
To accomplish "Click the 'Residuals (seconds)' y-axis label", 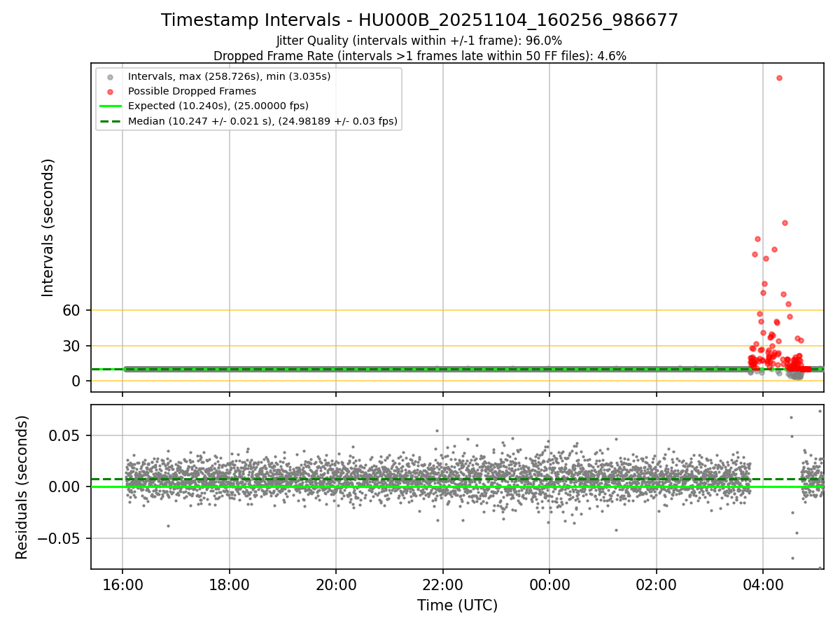I will (22, 487).
